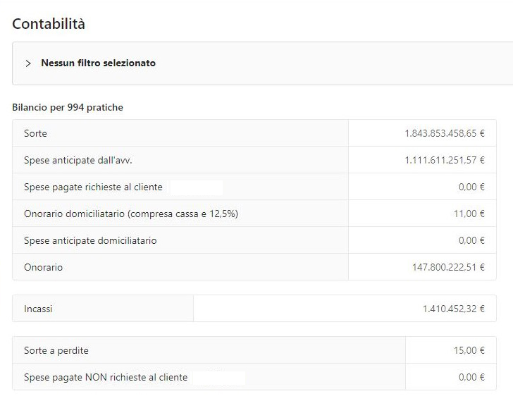The height and width of the screenshot is (420, 513).
Task: Select the Incassi amount 1.410.452,32 €
Action: (454, 309)
